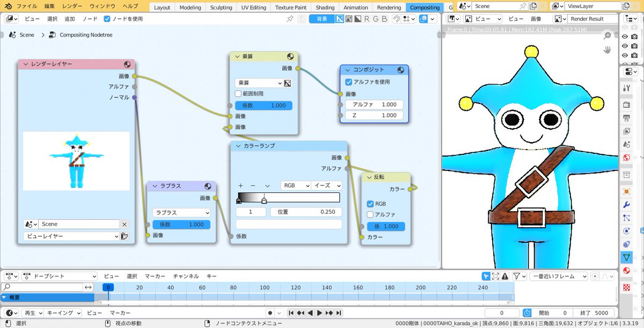Switch to the Shading workspace tab
The height and width of the screenshot is (328, 644).
pyautogui.click(x=325, y=7)
